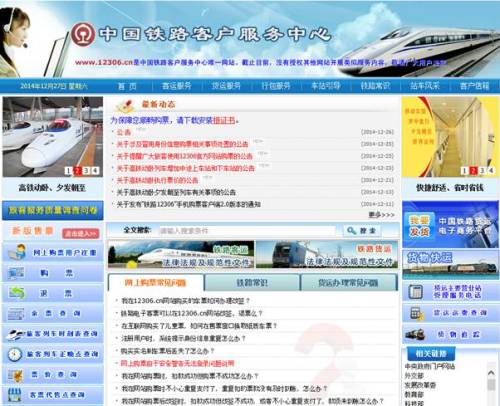Open 铁路常识 in the top navigation bar
The height and width of the screenshot is (406, 500).
(375, 86)
